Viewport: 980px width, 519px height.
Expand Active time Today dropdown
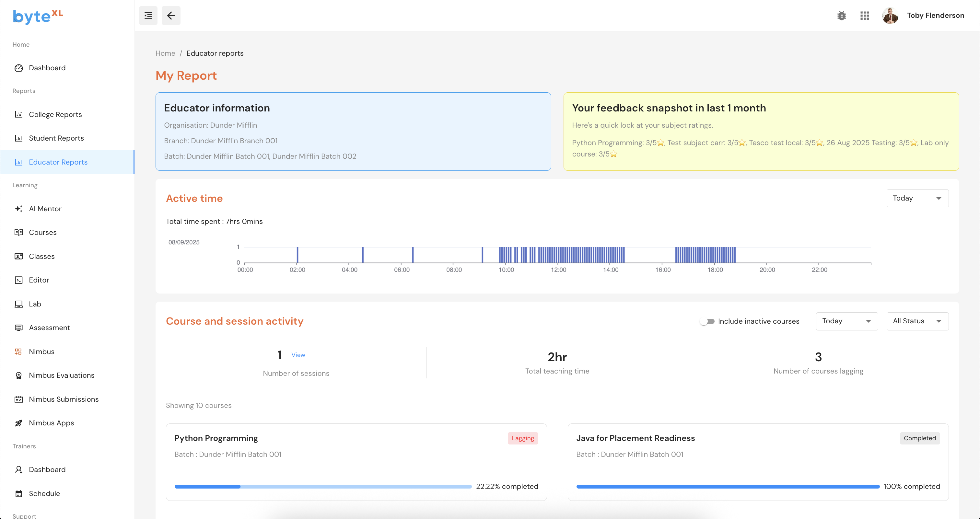pyautogui.click(x=917, y=198)
